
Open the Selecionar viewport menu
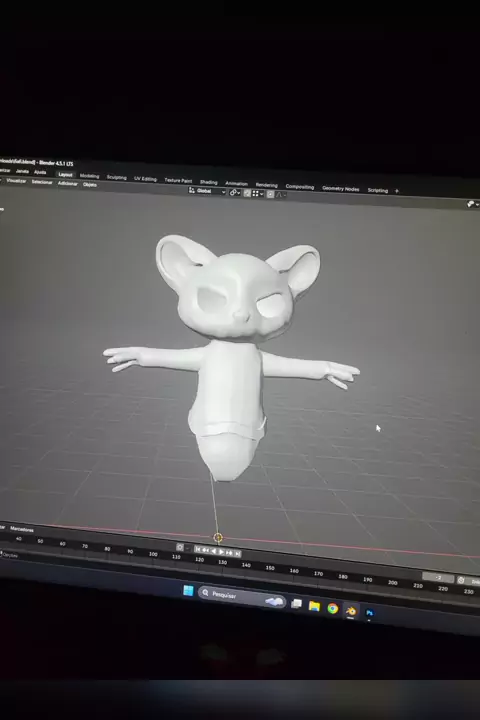pyautogui.click(x=42, y=182)
